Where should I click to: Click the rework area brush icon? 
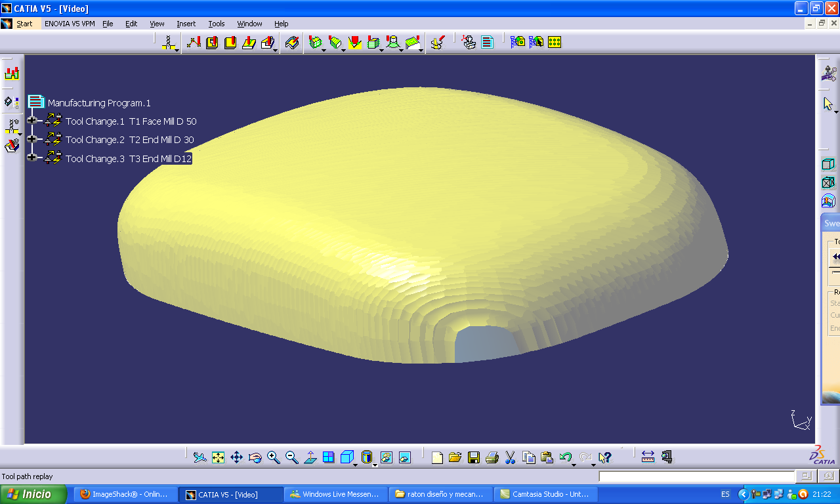pos(438,43)
